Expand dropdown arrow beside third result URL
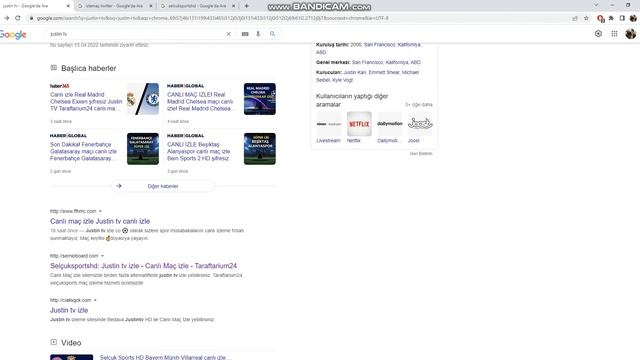The height and width of the screenshot is (360, 640). point(95,300)
